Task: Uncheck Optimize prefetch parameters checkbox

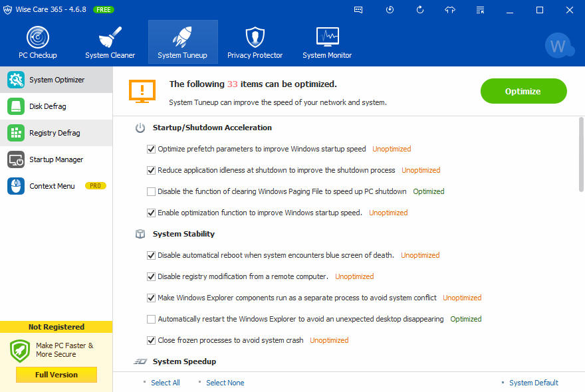Action: pyautogui.click(x=151, y=149)
